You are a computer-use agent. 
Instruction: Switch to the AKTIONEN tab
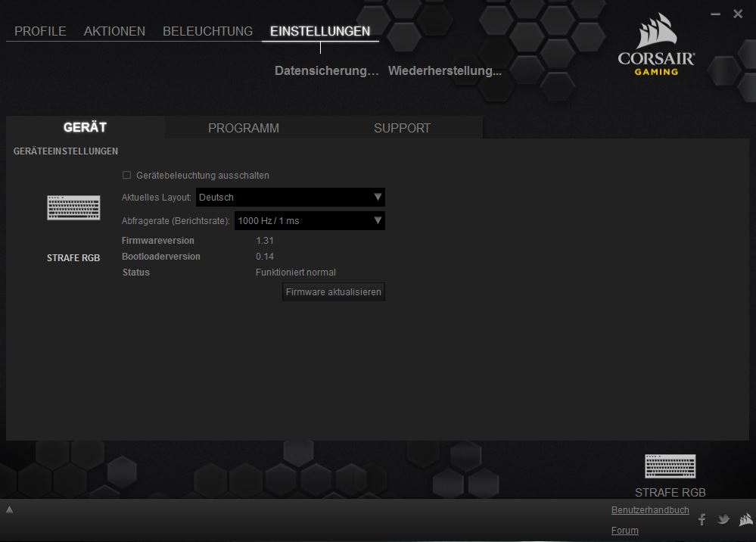click(114, 31)
